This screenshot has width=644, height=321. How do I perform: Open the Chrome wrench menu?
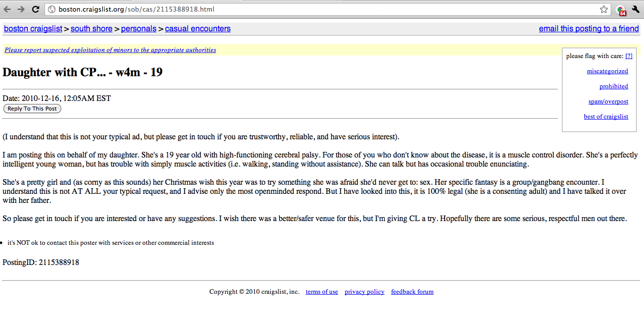click(635, 9)
